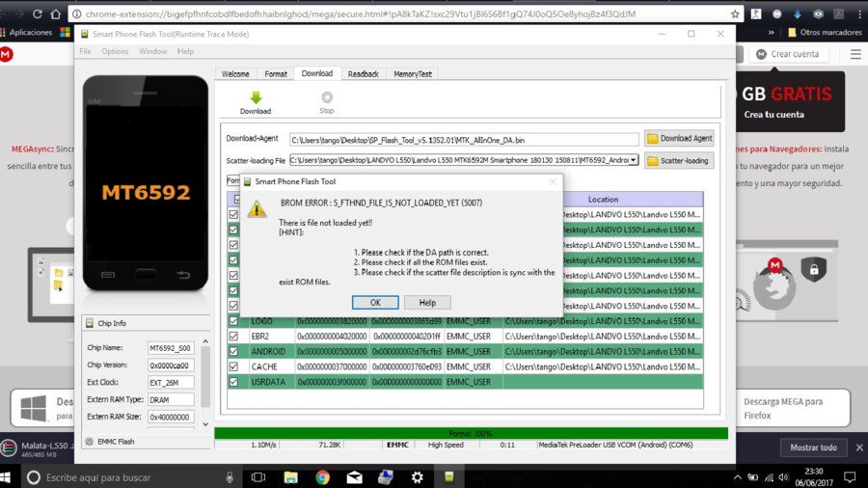The image size is (868, 488).
Task: Click Help in the BROM error dialog
Action: (427, 302)
